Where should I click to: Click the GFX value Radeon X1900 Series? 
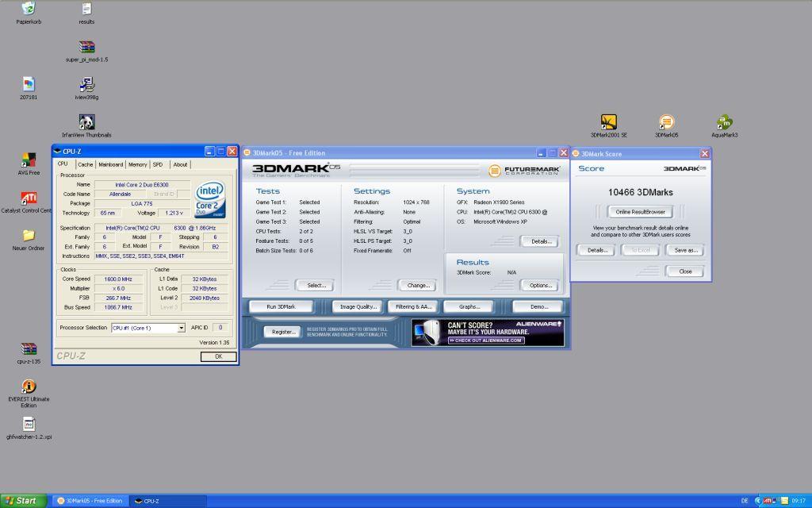pyautogui.click(x=499, y=202)
